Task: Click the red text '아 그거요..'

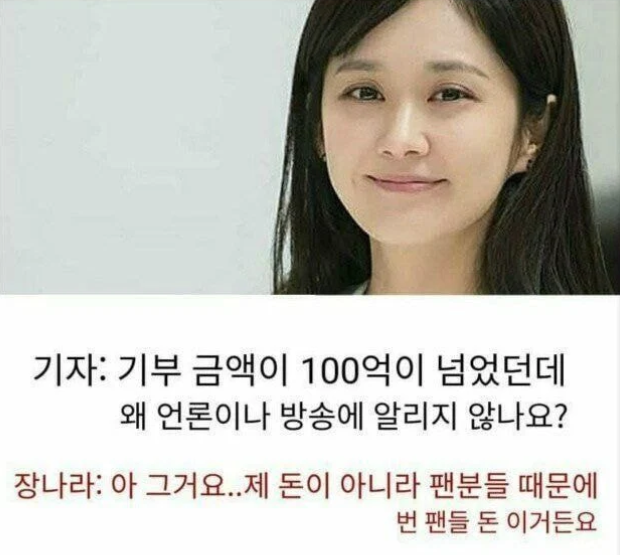Action: tap(176, 487)
